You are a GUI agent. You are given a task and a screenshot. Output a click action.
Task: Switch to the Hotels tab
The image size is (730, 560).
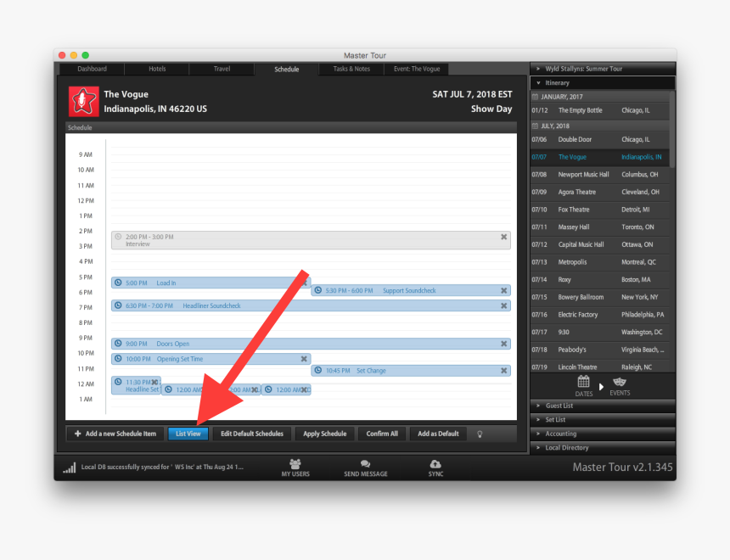coord(157,69)
